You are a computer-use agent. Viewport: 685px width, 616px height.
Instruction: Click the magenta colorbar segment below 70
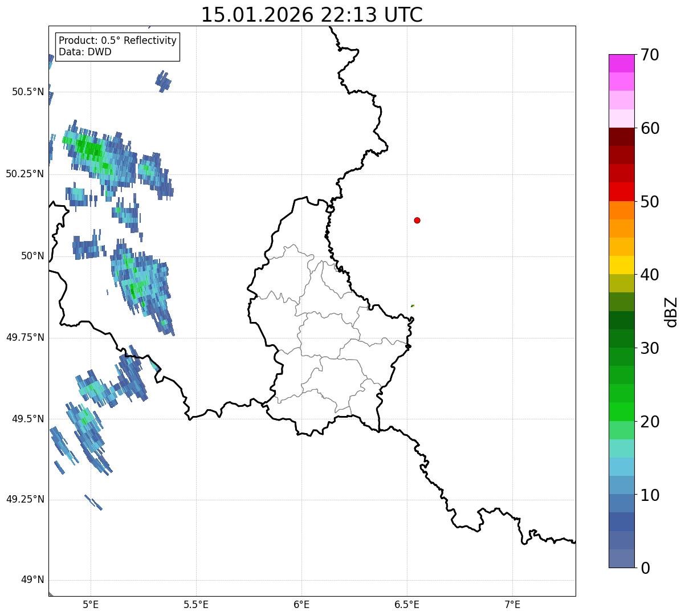621,63
